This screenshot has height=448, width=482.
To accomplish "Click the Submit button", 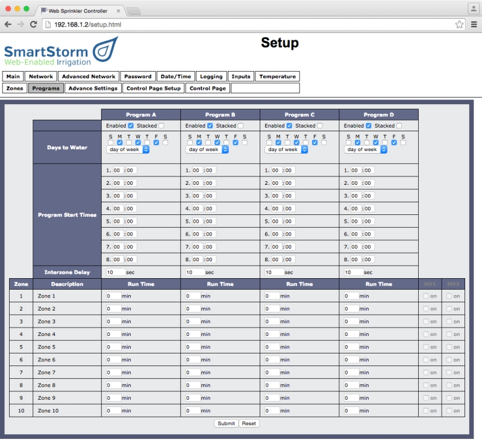I will click(x=225, y=423).
